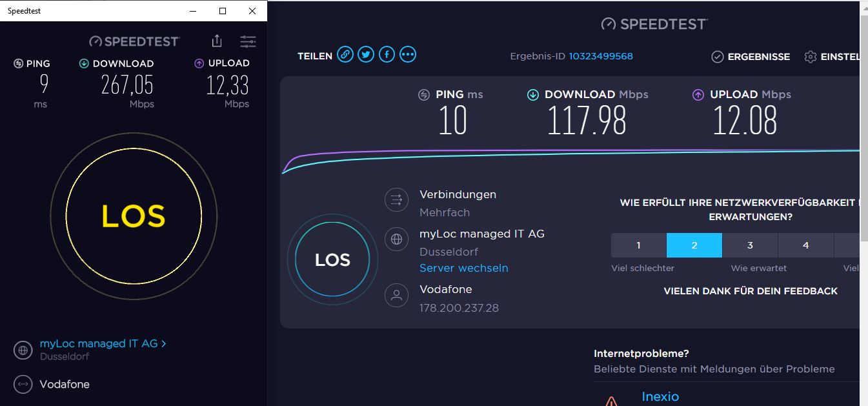Image resolution: width=868 pixels, height=406 pixels.
Task: Open result ID 10323499568 link
Action: 600,56
